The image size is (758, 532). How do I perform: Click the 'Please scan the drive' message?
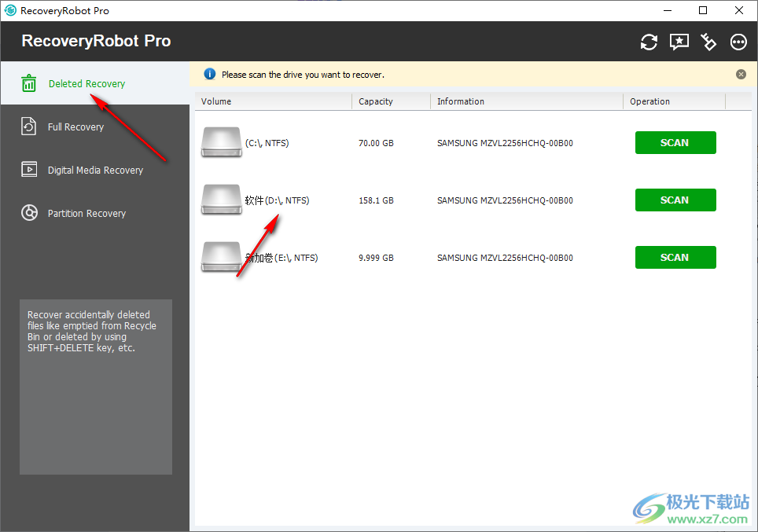[x=303, y=75]
